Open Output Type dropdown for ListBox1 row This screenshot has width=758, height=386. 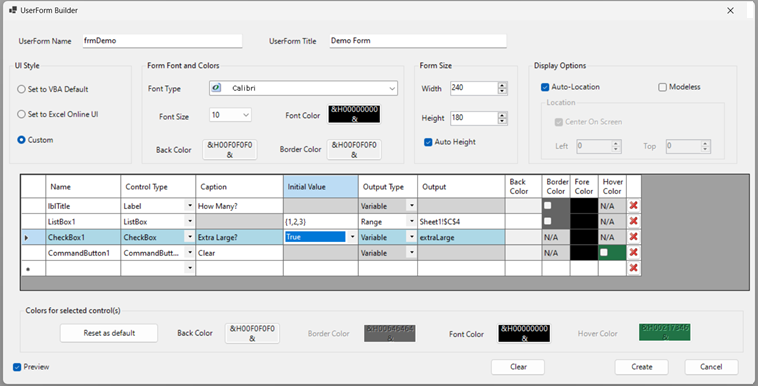[411, 222]
